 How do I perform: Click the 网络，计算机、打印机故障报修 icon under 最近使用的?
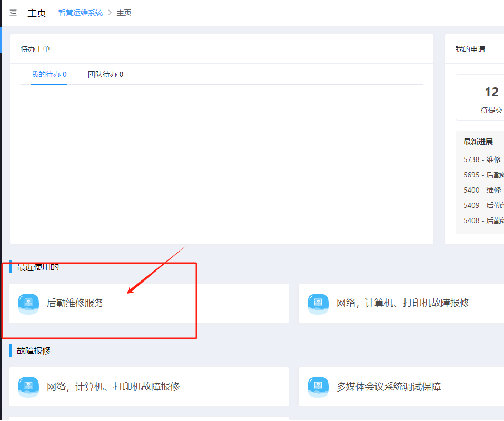point(318,303)
